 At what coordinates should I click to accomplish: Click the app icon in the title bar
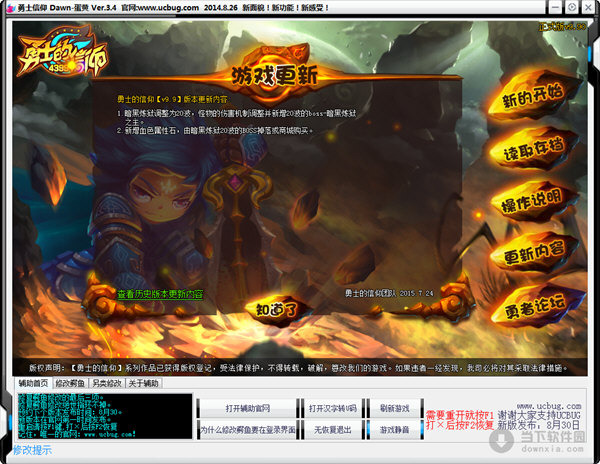tap(10, 8)
